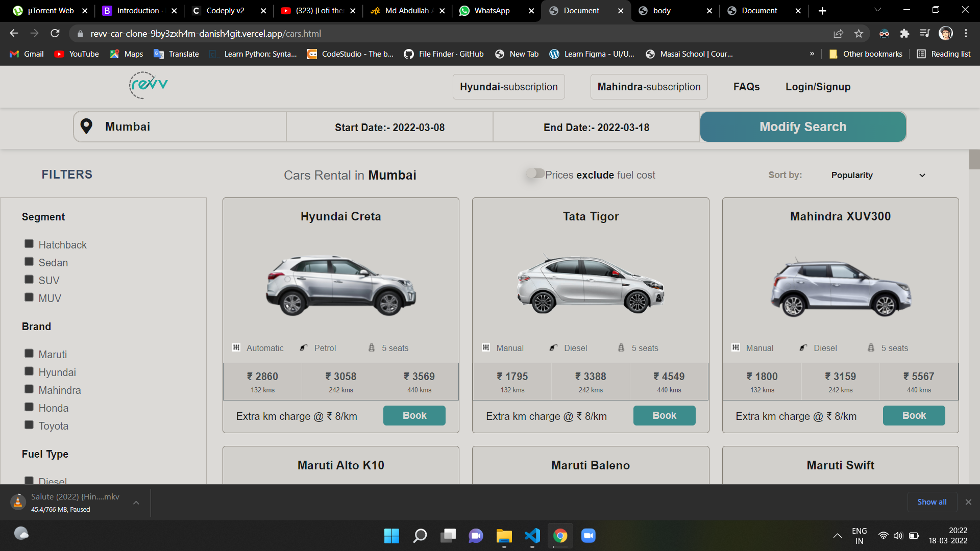Check the Maruti brand filter

tap(29, 354)
